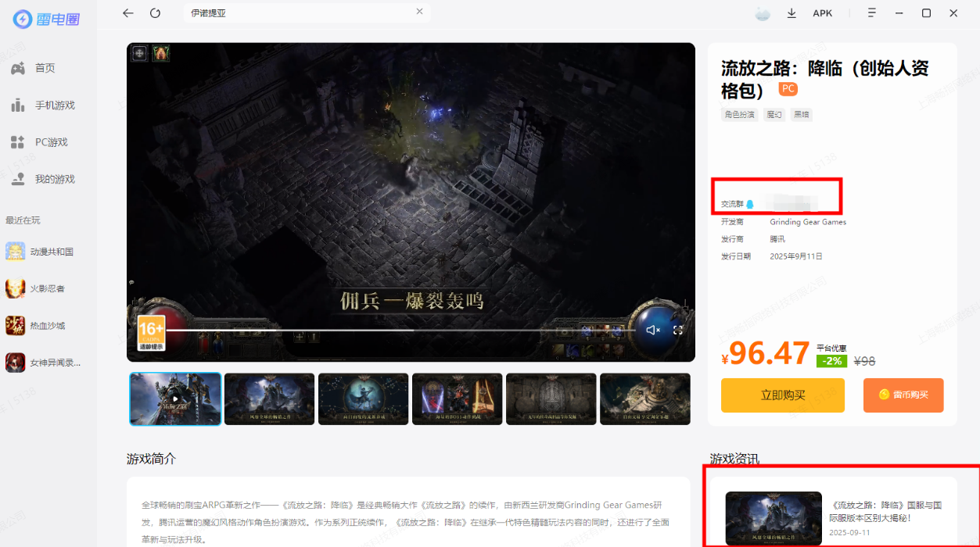Click the main trailer video area
Viewport: 980px width, 547px height.
coord(411,202)
